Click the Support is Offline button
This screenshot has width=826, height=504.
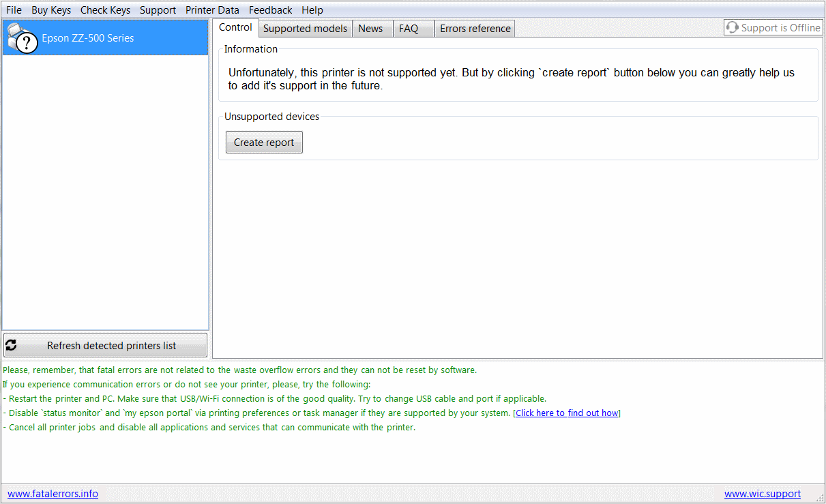click(x=773, y=28)
